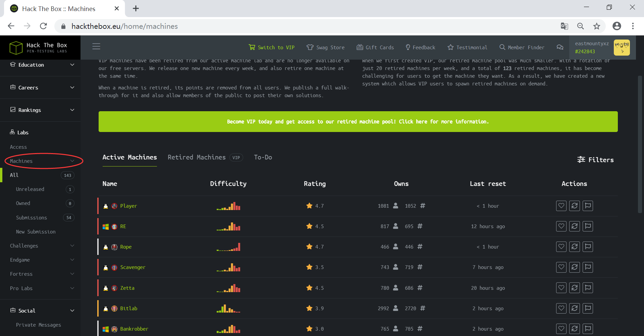This screenshot has height=336, width=644.
Task: Open the Swag Store link
Action: coord(325,48)
